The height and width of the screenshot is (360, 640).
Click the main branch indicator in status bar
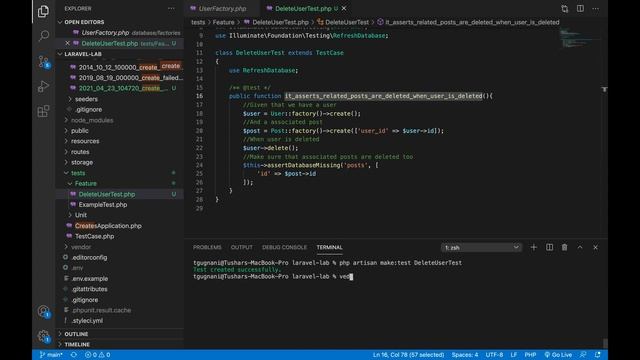click(51, 355)
